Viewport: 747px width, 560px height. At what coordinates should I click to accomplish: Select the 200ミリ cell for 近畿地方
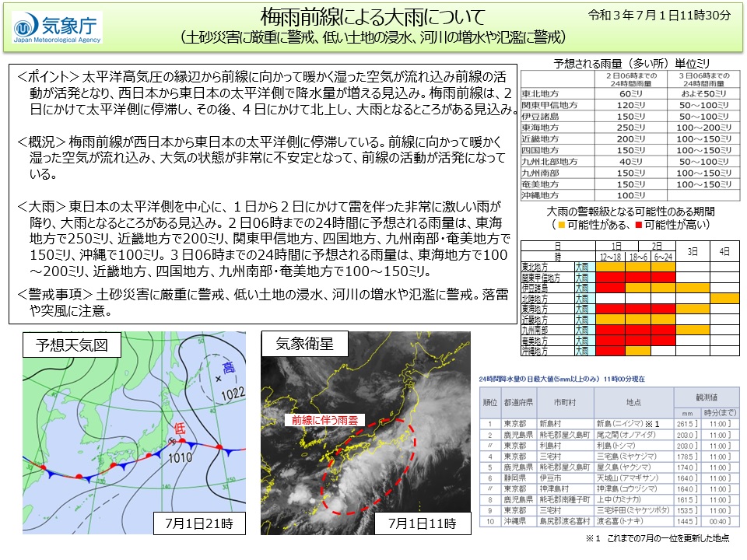[x=631, y=139]
